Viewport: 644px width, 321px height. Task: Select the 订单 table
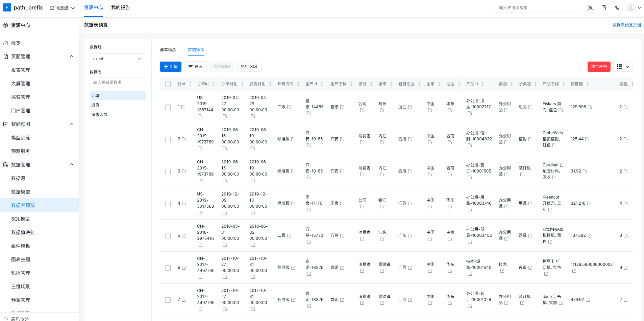tap(118, 96)
